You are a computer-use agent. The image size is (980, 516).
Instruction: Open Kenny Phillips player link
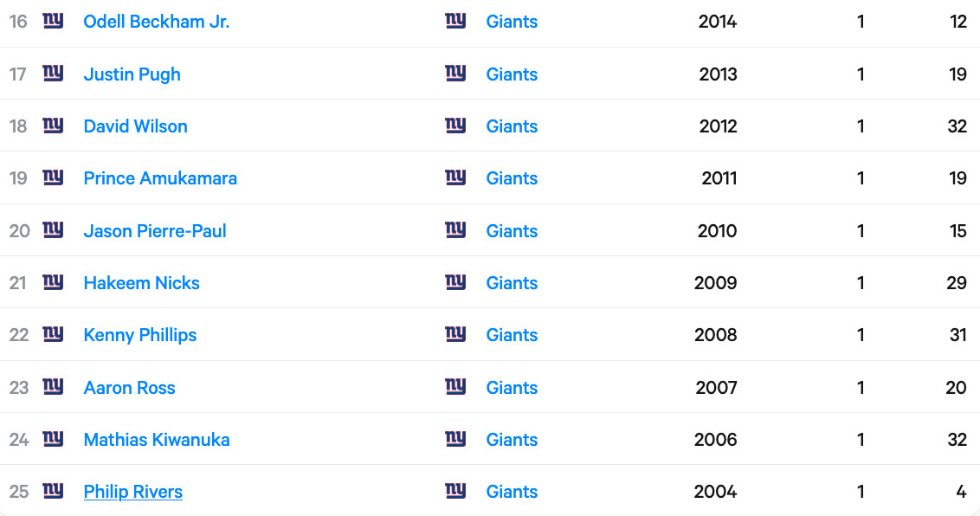tap(140, 335)
